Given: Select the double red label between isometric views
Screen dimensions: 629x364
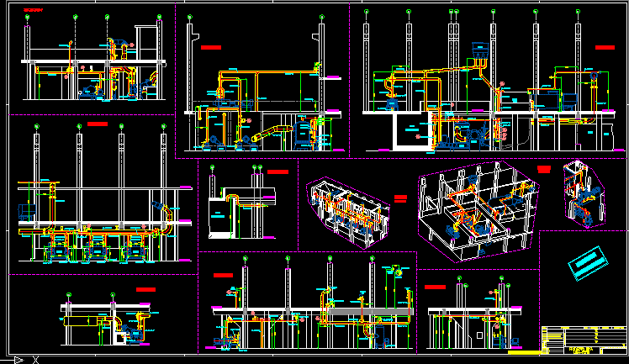Looking at the screenshot, I should (401, 198).
